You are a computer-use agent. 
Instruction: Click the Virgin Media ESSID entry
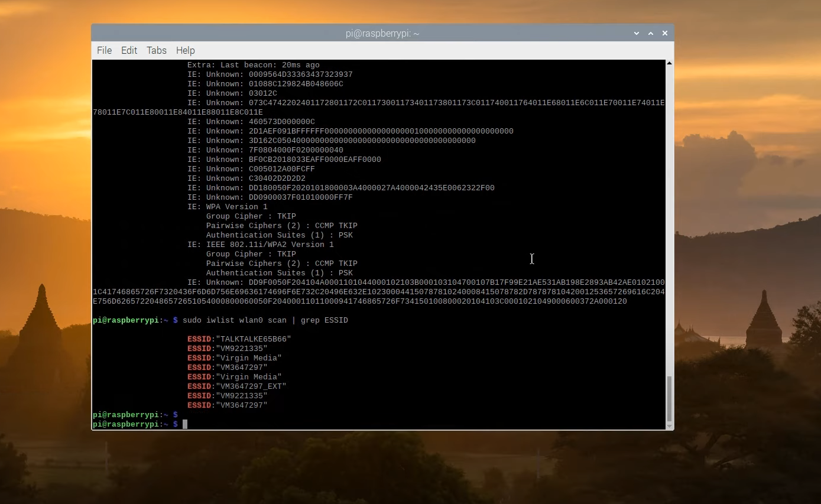(234, 357)
